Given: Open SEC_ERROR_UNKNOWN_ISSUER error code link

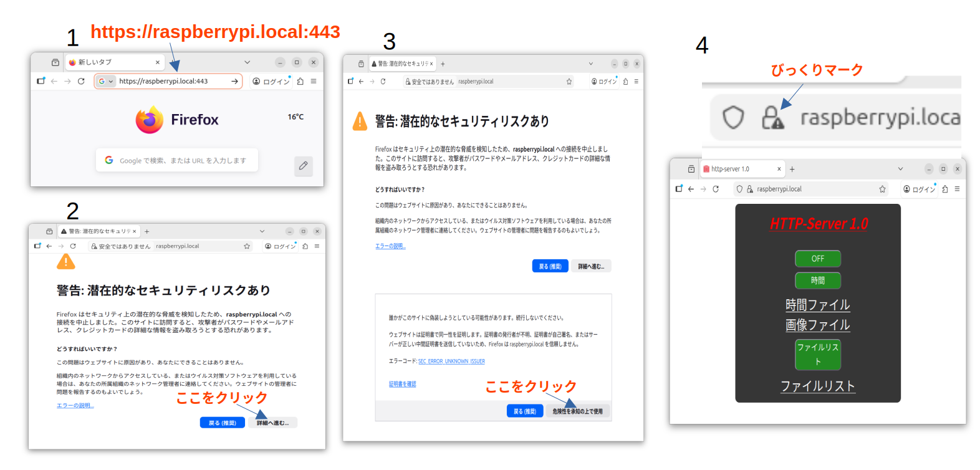Looking at the screenshot, I should [451, 362].
